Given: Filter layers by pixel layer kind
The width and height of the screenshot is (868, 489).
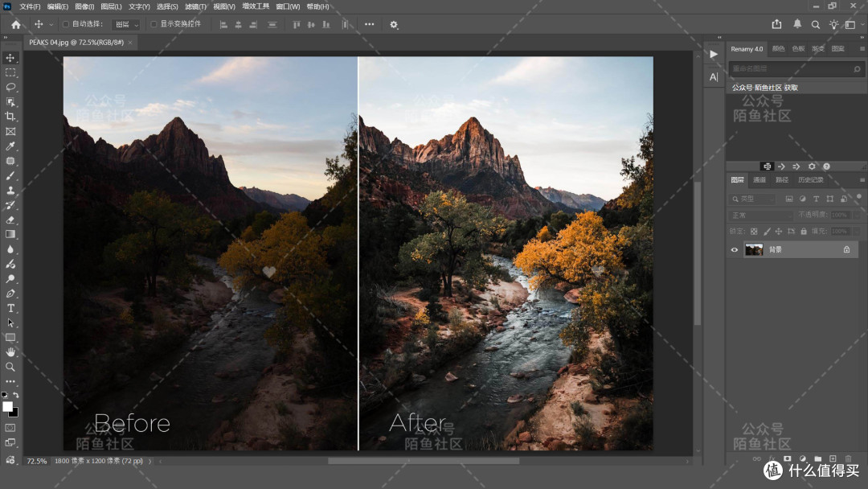Looking at the screenshot, I should [x=789, y=199].
